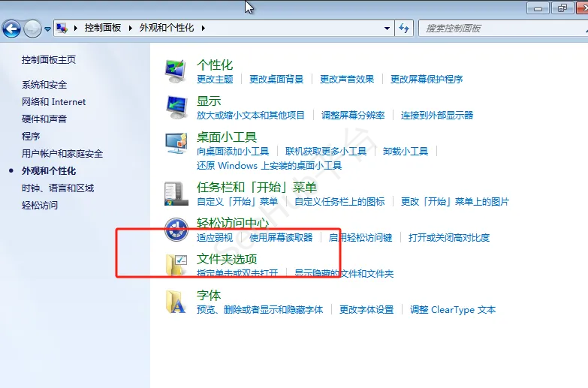This screenshot has width=588, height=388.
Task: Click the Taskbar and Start Menu icon
Action: coord(176,194)
